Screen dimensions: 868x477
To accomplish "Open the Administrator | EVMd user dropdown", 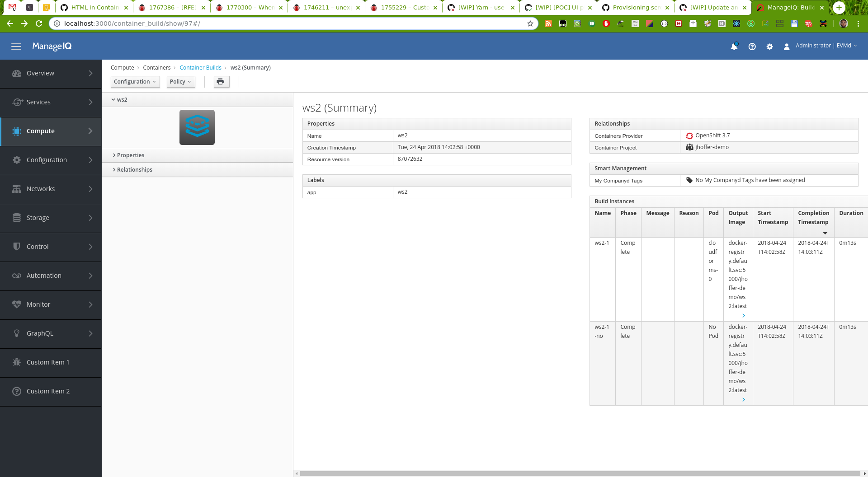I will click(826, 46).
